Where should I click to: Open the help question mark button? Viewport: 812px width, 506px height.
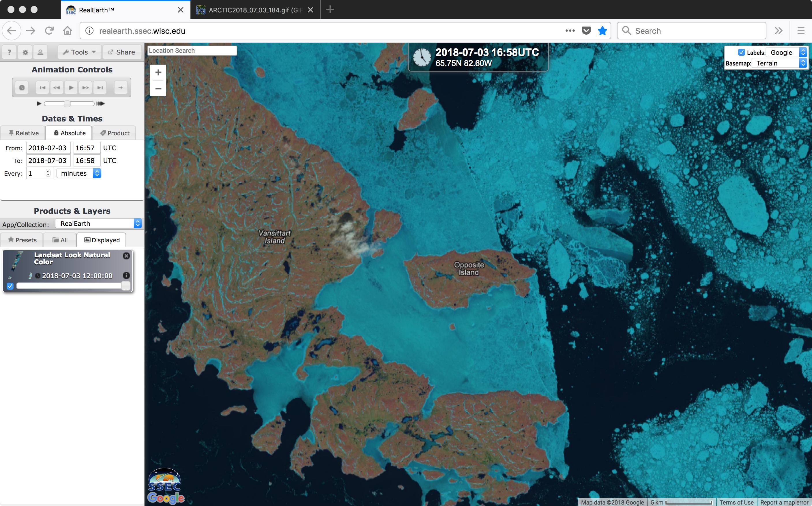coord(9,52)
